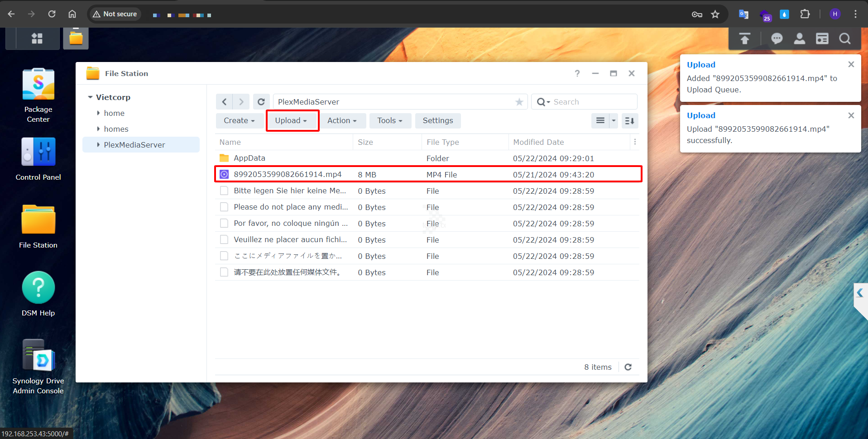Expand the homes folder in tree
Screen dimensions: 868x439
pos(98,129)
